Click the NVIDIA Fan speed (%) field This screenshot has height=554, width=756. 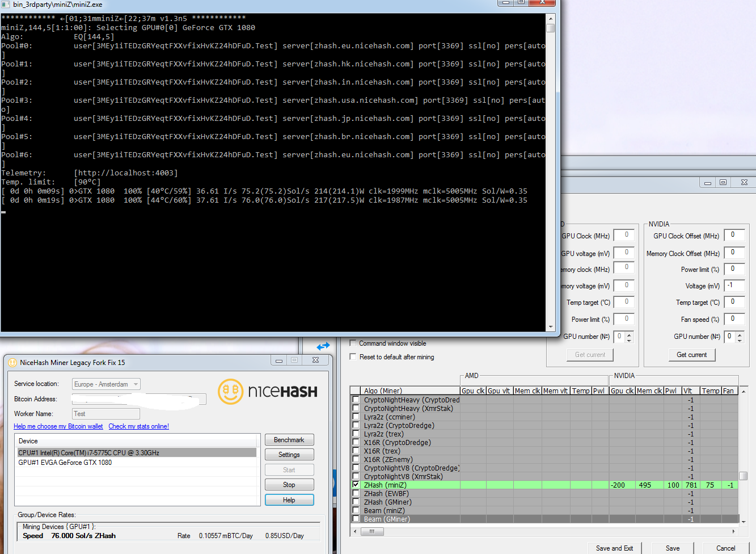pyautogui.click(x=734, y=319)
